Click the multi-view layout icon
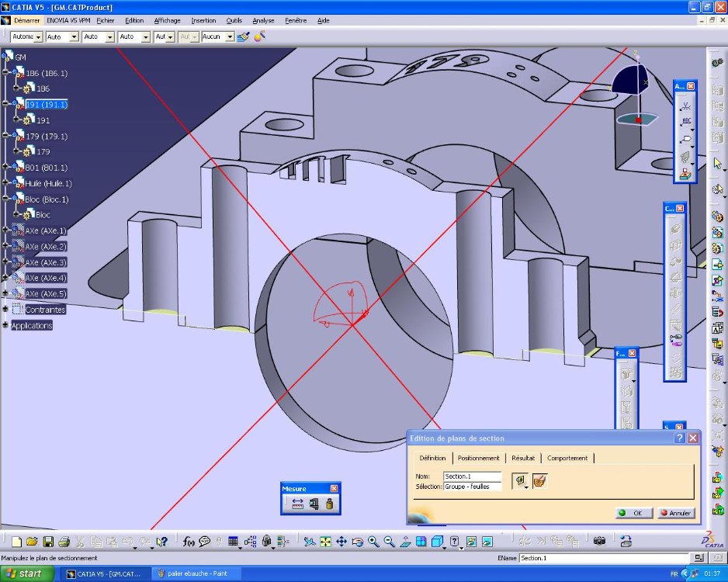 (421, 542)
